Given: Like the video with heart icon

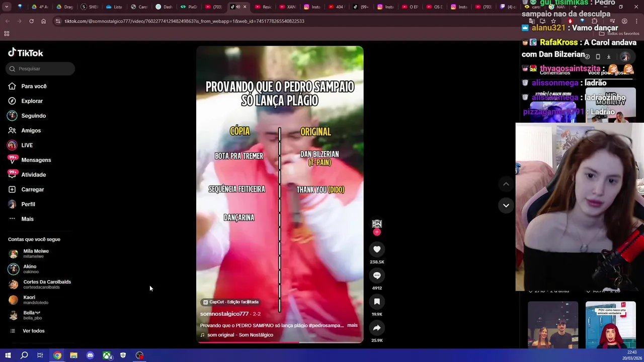Looking at the screenshot, I should [377, 249].
